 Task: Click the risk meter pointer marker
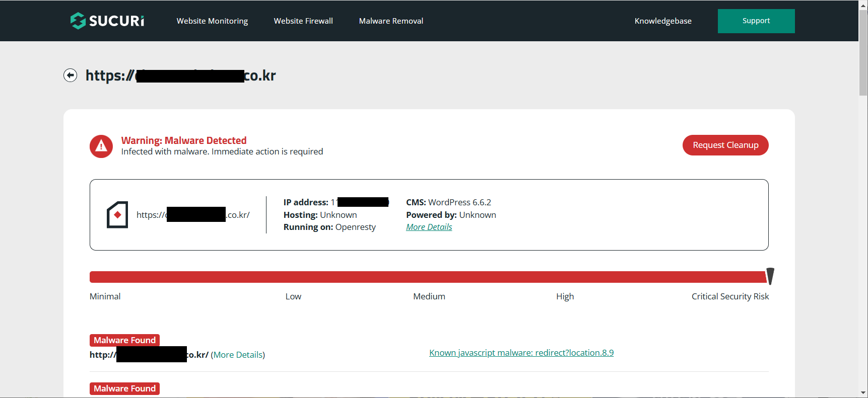pyautogui.click(x=770, y=276)
